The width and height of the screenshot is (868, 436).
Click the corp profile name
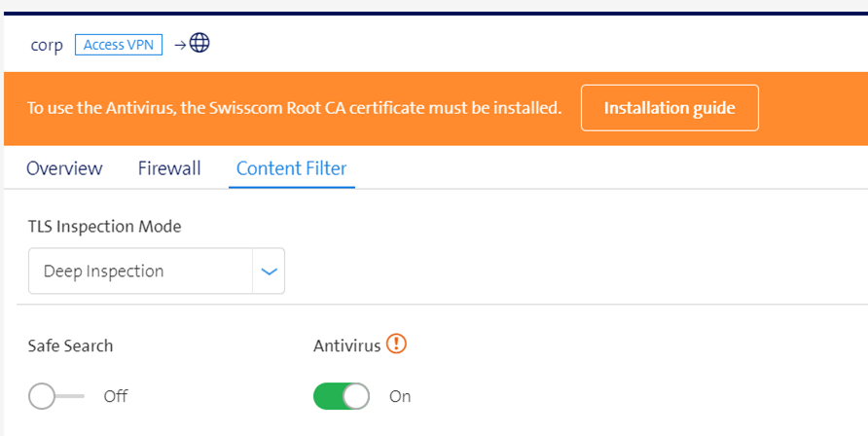tap(47, 46)
